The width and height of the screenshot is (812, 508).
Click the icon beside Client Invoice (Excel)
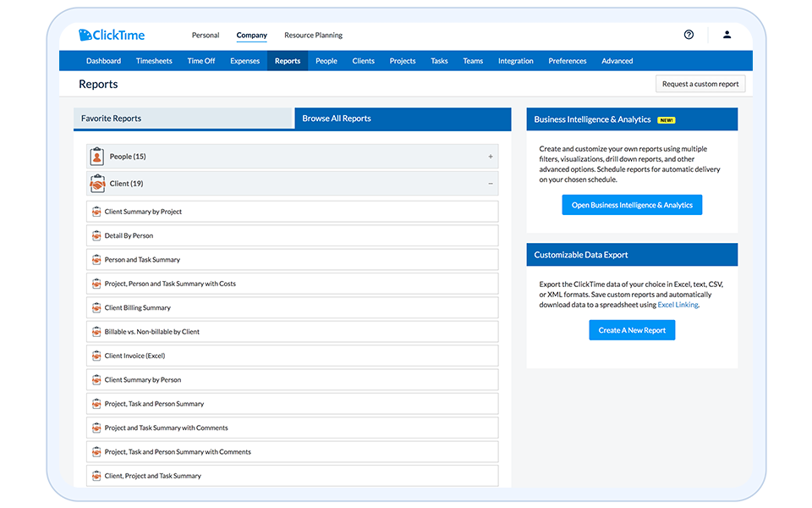pyautogui.click(x=96, y=356)
